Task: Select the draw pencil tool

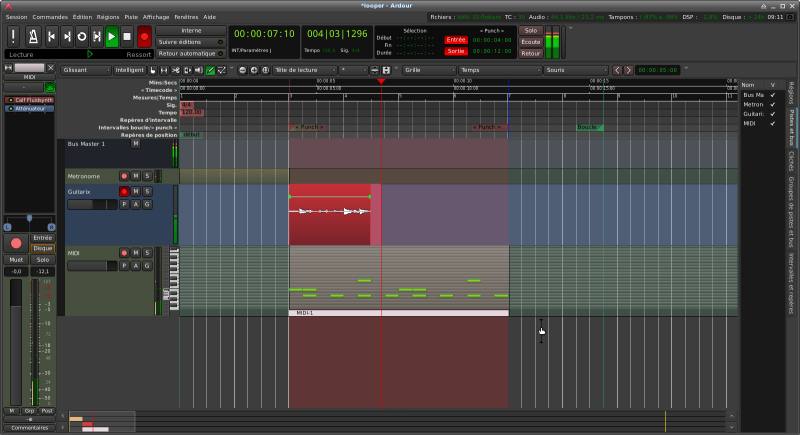Action: point(210,70)
